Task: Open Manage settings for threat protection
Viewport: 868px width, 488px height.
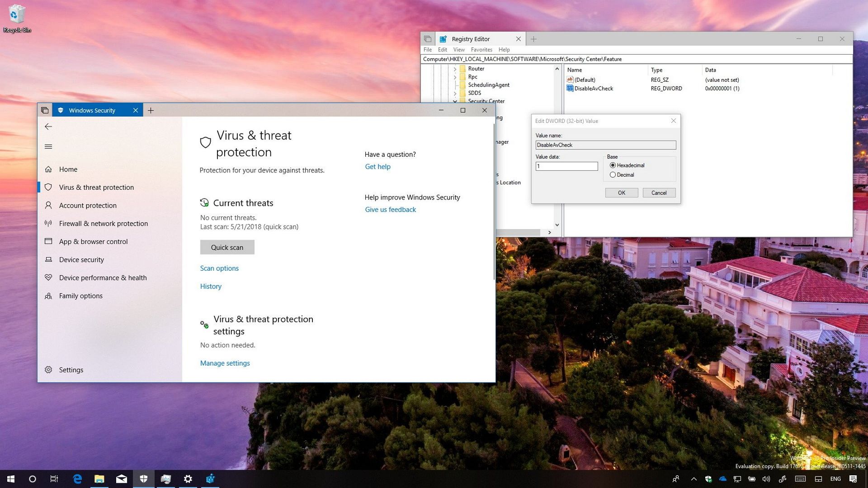Action: (x=225, y=363)
